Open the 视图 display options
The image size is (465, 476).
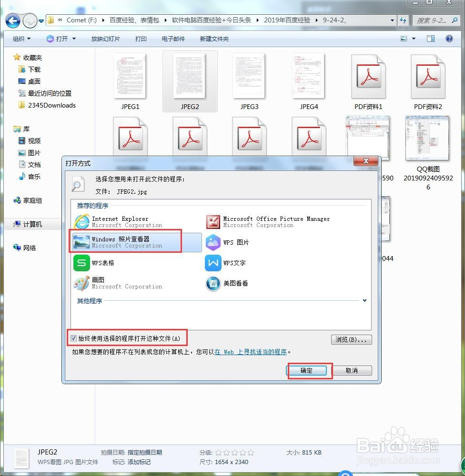pos(404,39)
